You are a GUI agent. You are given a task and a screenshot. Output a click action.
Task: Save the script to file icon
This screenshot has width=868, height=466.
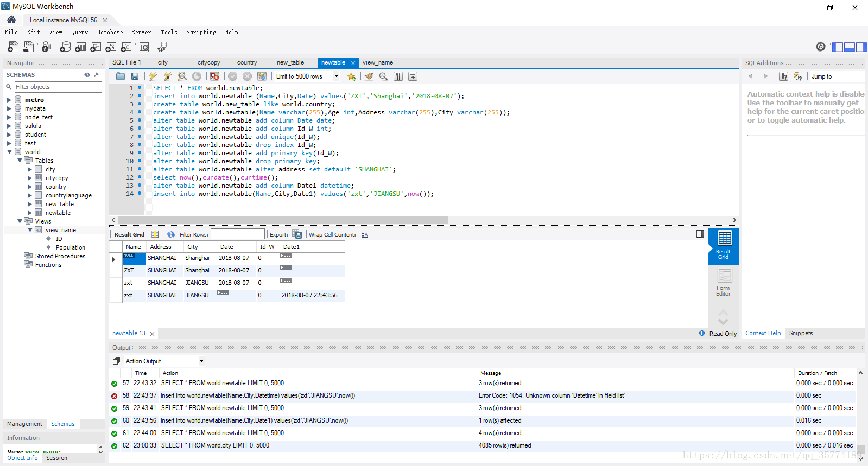135,76
